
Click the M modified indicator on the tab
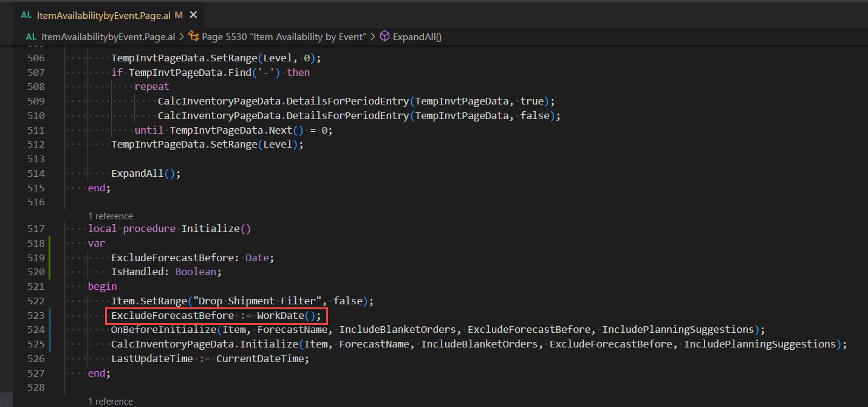(178, 15)
